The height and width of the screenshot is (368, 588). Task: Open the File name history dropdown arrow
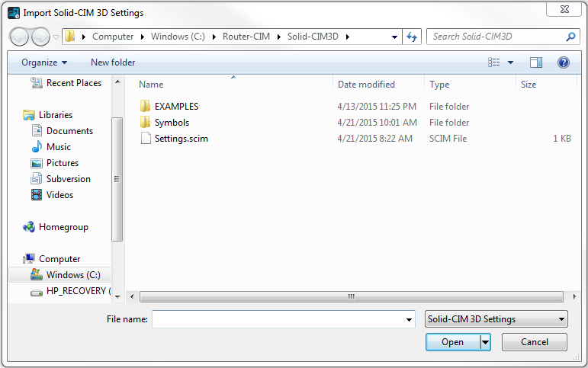click(x=410, y=320)
